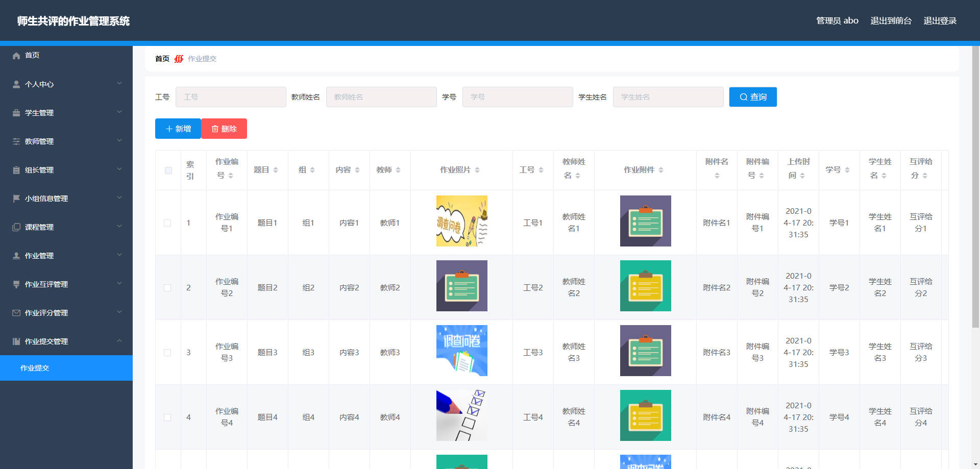980x469 pixels.
Task: Open the 首页 sidebar menu item
Action: (x=66, y=55)
